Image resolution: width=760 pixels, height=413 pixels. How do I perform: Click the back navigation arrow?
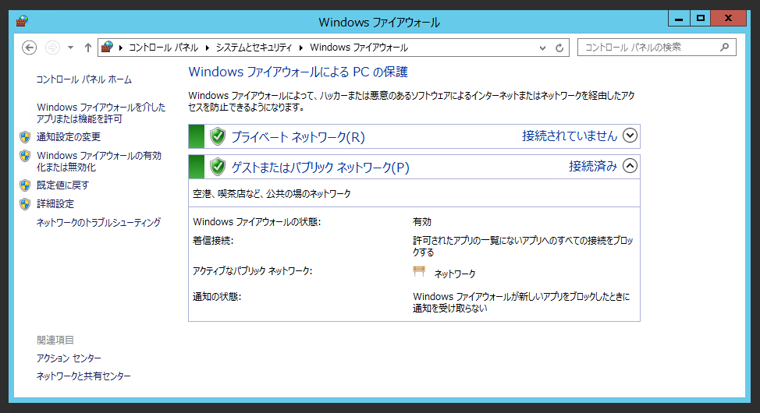click(x=30, y=48)
